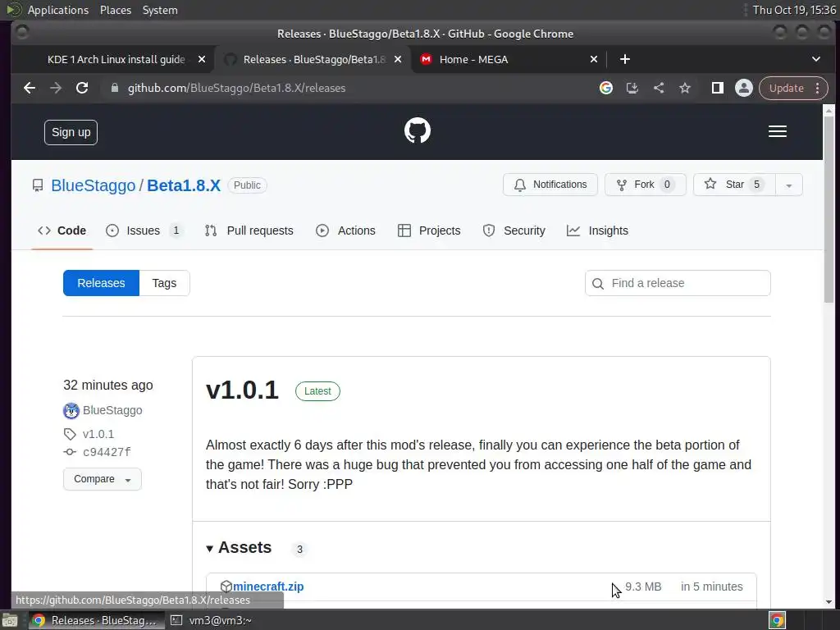Bookmark this page with the star icon
840x630 pixels.
coord(685,88)
